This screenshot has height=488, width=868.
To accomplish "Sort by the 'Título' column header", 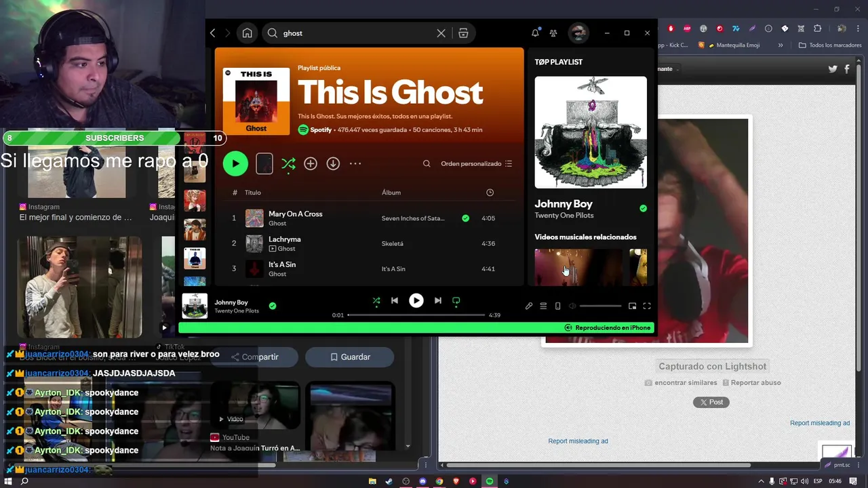I will (x=252, y=192).
